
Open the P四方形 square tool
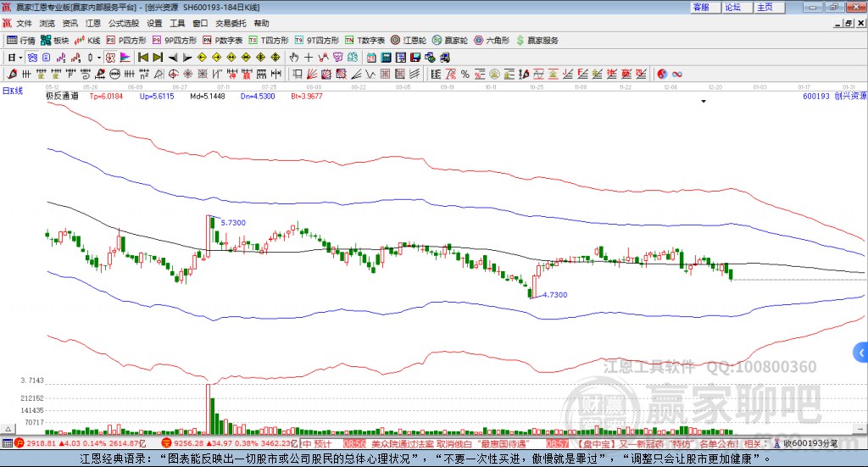click(125, 40)
